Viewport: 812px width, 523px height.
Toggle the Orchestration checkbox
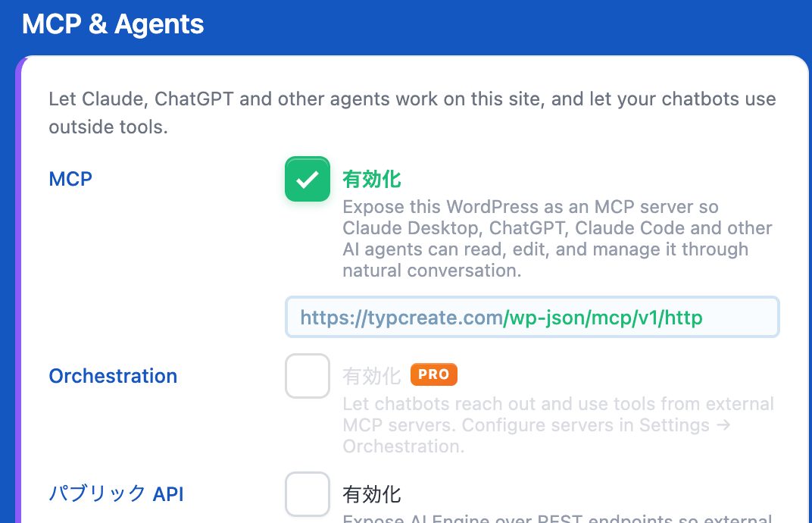pyautogui.click(x=307, y=376)
